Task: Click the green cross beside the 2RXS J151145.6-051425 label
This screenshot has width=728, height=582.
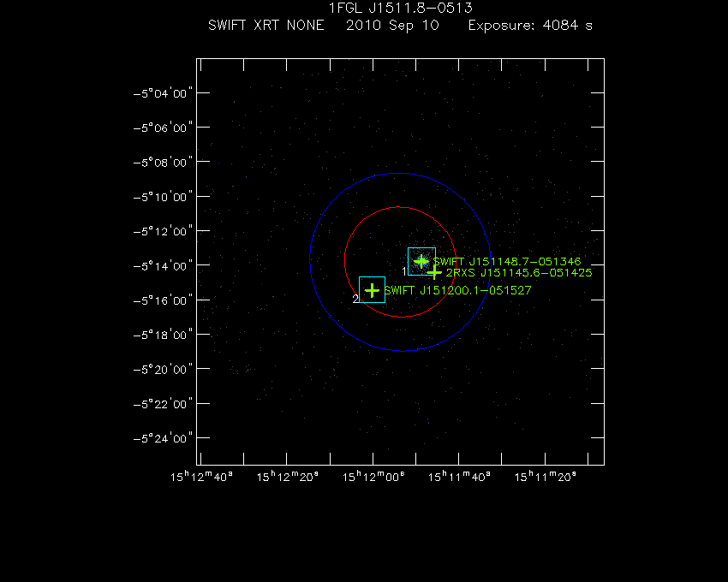Action: (434, 272)
